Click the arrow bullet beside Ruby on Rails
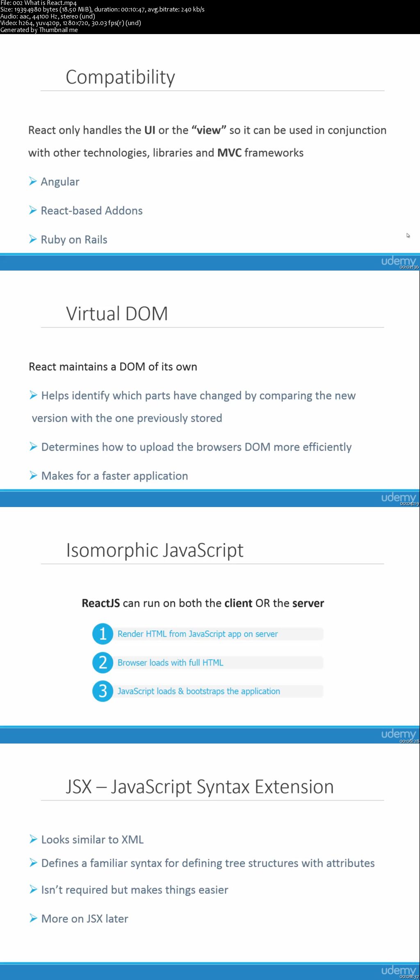420x980 pixels. click(33, 239)
